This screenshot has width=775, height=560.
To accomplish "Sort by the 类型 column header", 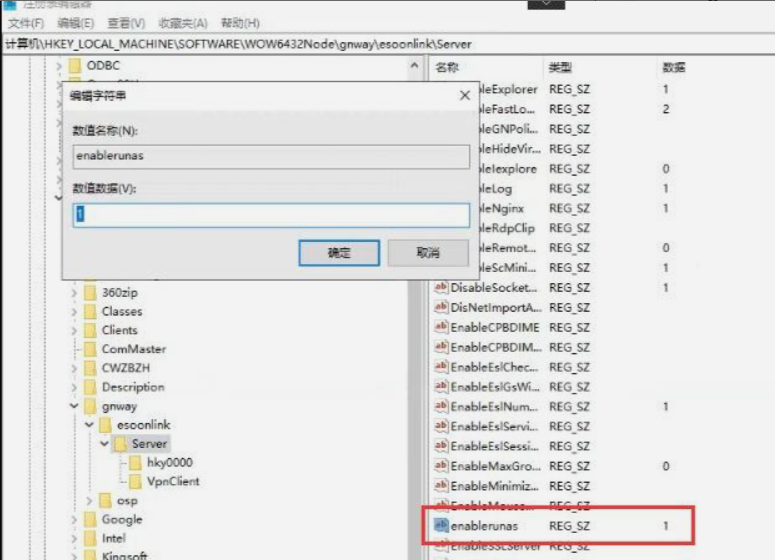I will [560, 67].
